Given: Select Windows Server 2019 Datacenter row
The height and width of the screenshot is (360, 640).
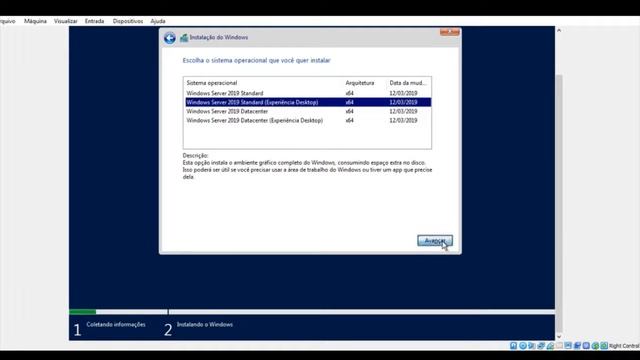Looking at the screenshot, I should point(308,111).
